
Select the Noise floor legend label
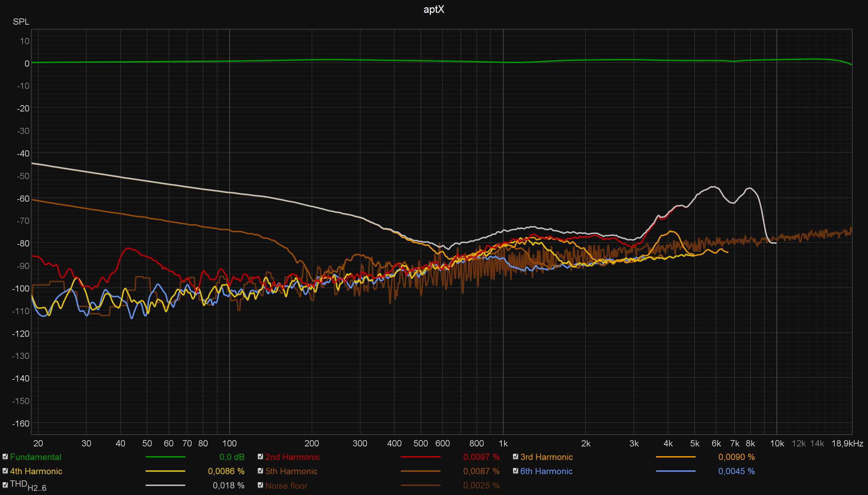click(x=286, y=486)
